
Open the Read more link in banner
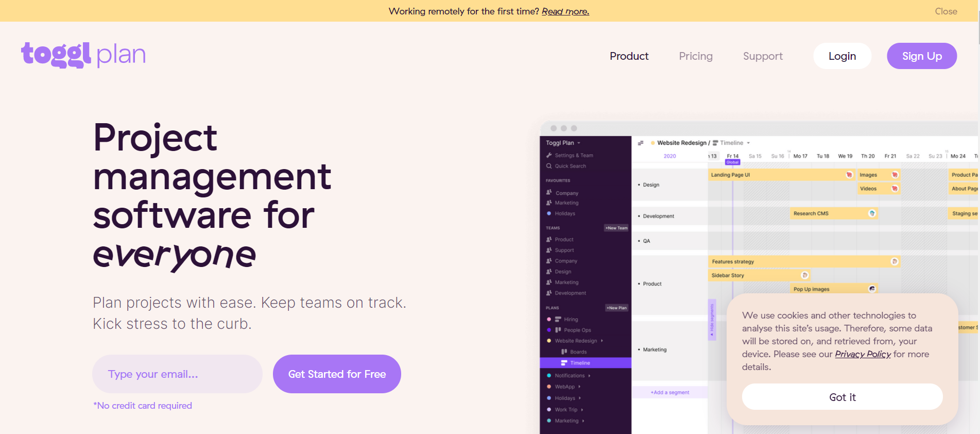point(565,11)
